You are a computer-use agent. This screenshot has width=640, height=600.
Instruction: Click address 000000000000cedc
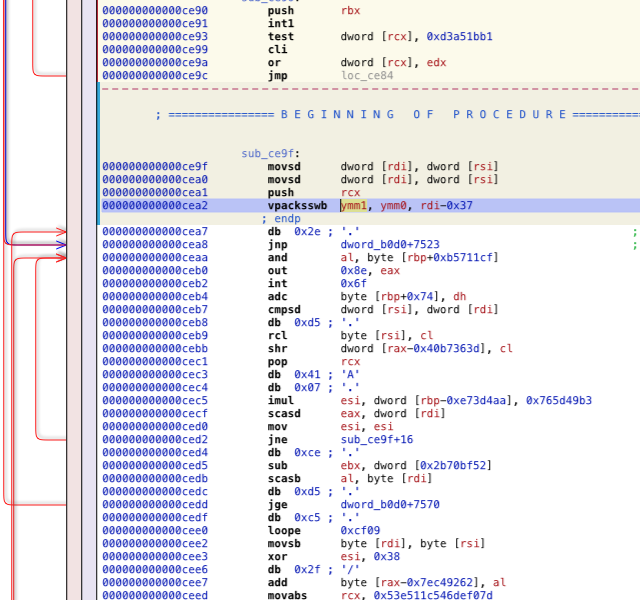pyautogui.click(x=155, y=491)
